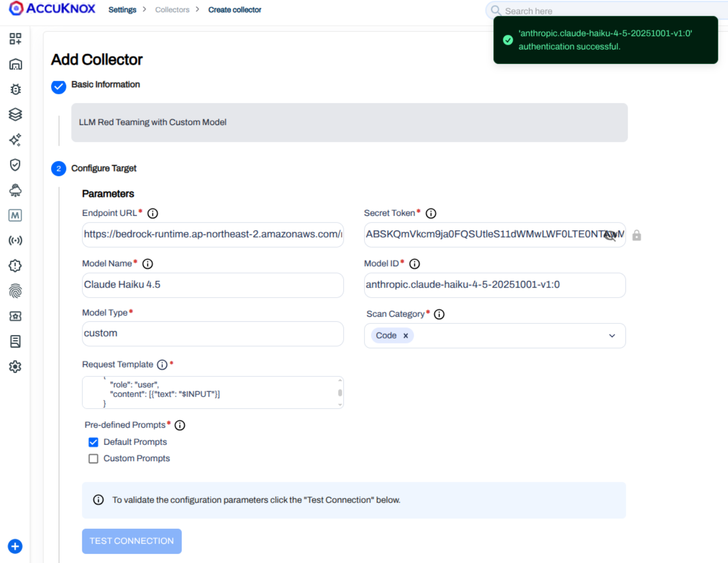Expand the Scan Category dropdown
Image resolution: width=728 pixels, height=563 pixels.
tap(612, 336)
